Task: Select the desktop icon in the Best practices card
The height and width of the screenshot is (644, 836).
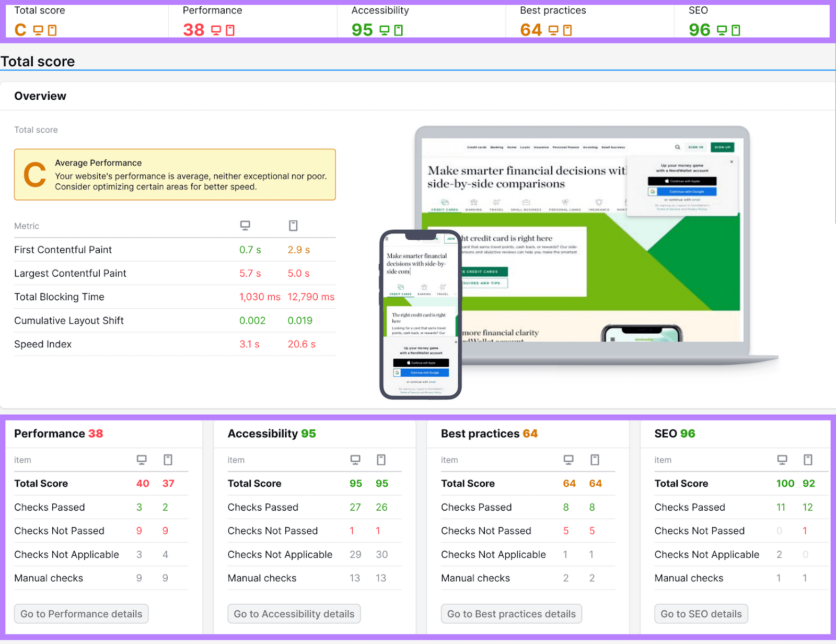Action: [x=568, y=460]
